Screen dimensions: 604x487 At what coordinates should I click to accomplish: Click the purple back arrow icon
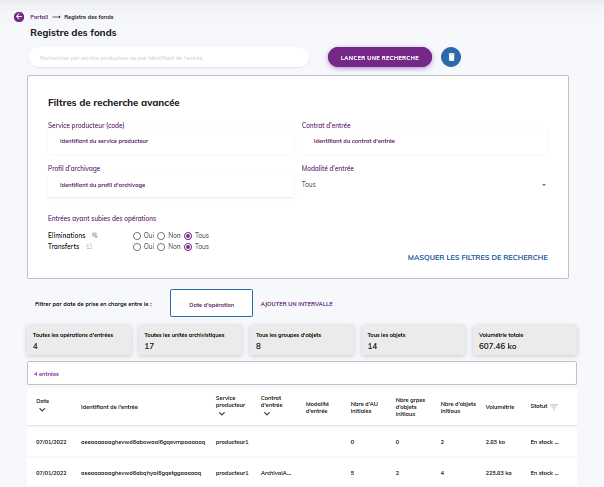point(18,16)
